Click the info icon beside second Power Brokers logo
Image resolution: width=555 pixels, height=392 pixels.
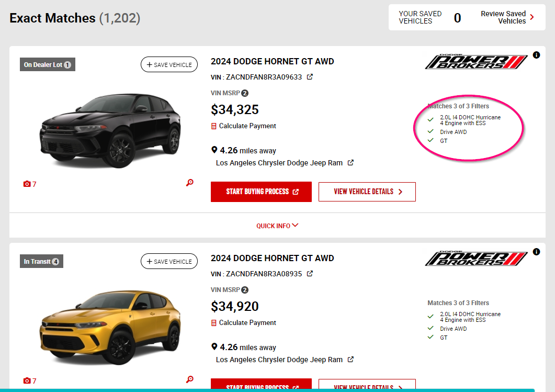(536, 252)
